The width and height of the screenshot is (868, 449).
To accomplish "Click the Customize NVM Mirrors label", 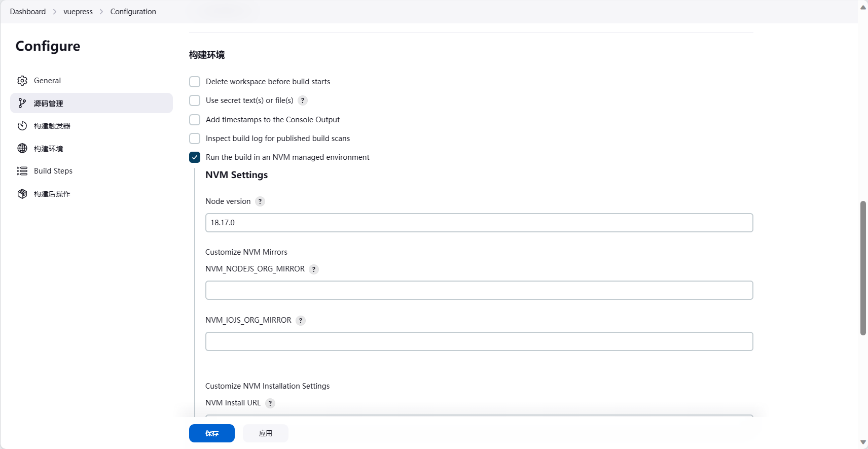I will [x=246, y=252].
